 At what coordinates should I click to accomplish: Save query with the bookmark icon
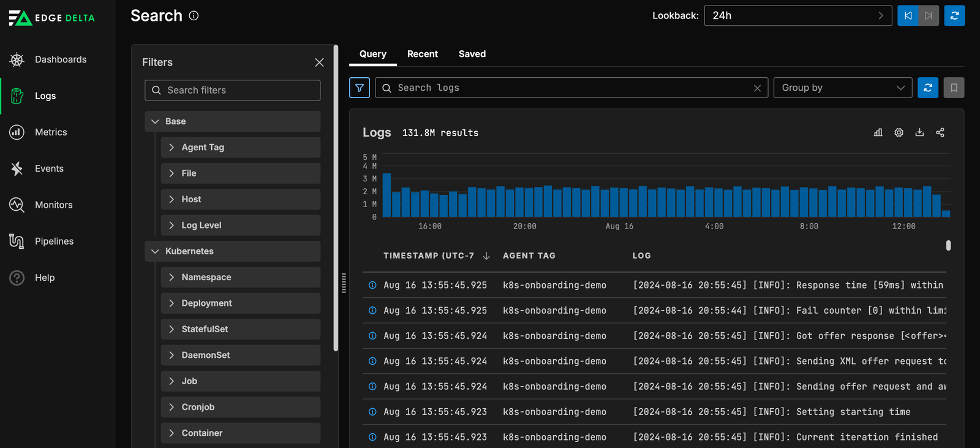pos(954,88)
